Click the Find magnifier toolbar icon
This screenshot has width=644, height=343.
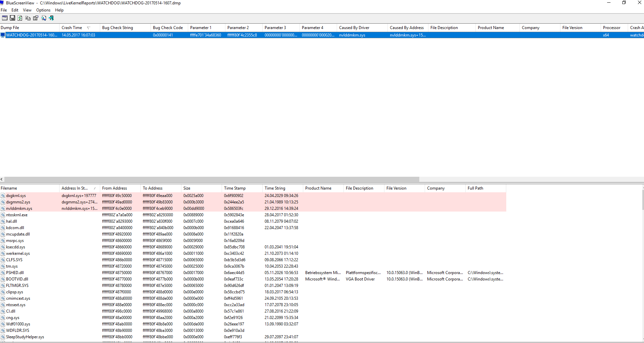click(x=44, y=18)
